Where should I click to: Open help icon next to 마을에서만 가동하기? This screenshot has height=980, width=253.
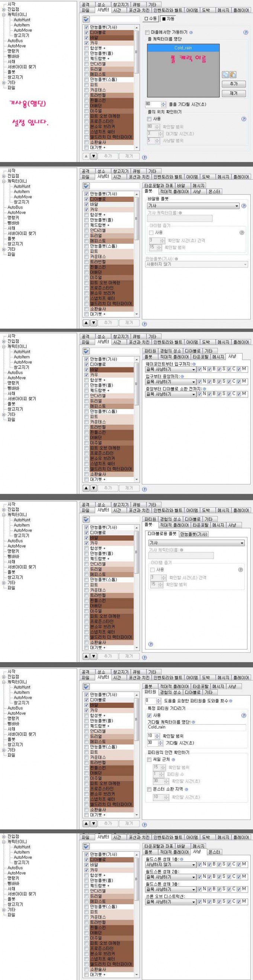coord(191,33)
